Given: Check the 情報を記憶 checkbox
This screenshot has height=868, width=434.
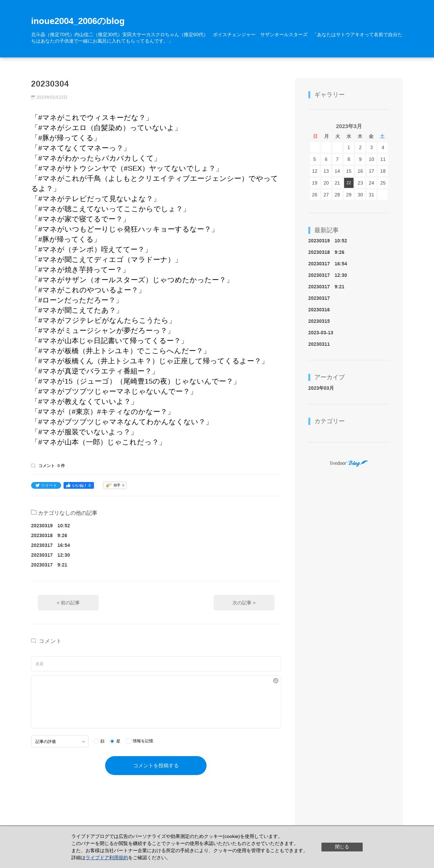Looking at the screenshot, I should [128, 741].
